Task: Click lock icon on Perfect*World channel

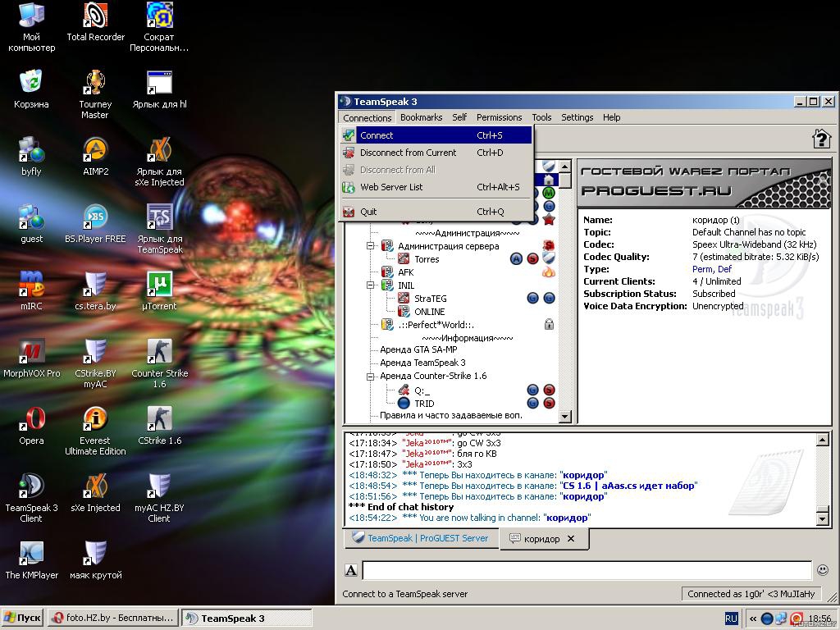Action: pyautogui.click(x=549, y=324)
